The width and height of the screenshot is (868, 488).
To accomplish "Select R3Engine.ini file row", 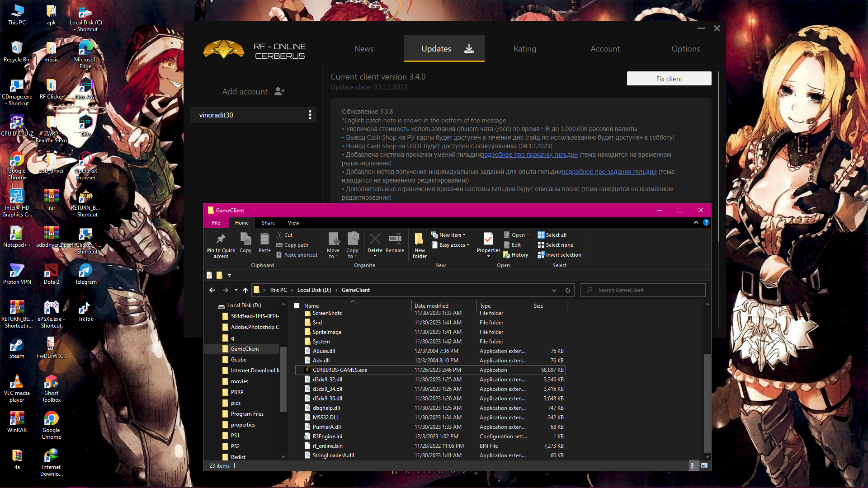I will pos(430,436).
